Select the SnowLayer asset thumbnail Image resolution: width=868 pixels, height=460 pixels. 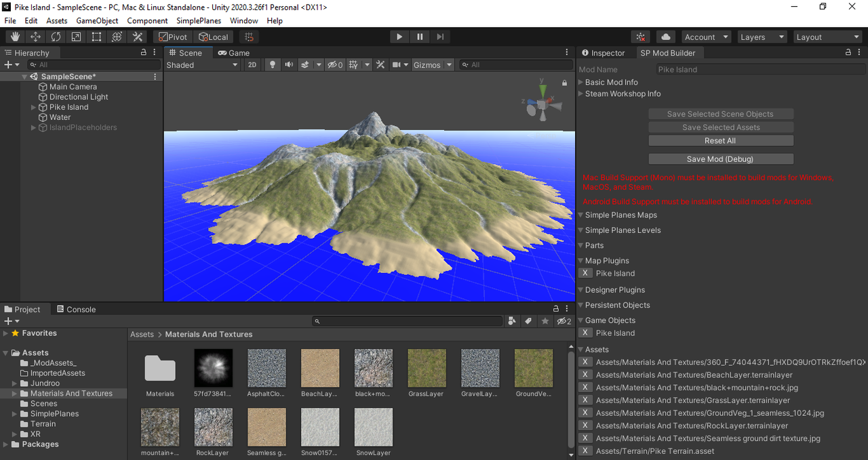coord(373,427)
